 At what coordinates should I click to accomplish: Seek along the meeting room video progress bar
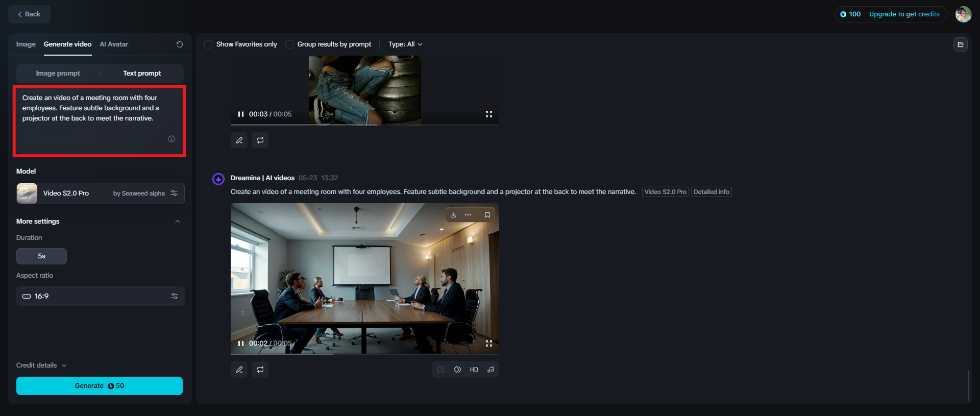[x=365, y=353]
